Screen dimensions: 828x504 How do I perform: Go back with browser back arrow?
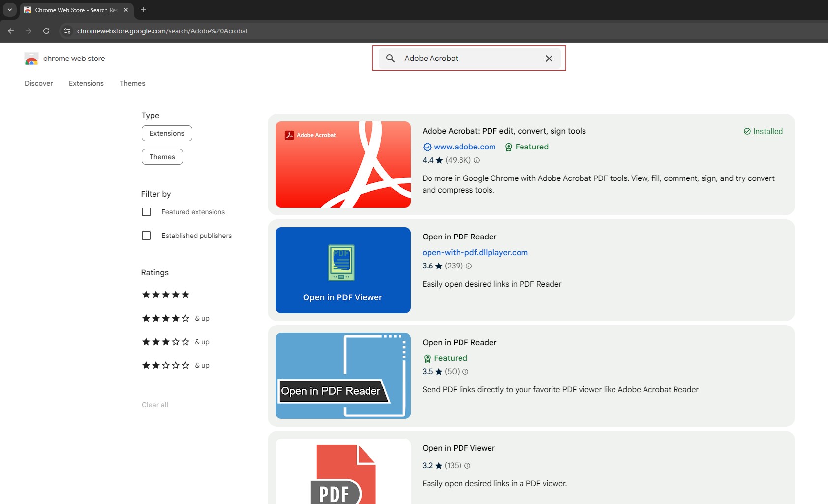tap(11, 31)
